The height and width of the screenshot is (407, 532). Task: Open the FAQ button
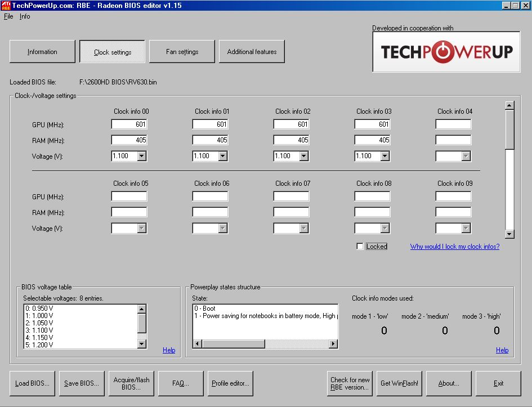[181, 383]
